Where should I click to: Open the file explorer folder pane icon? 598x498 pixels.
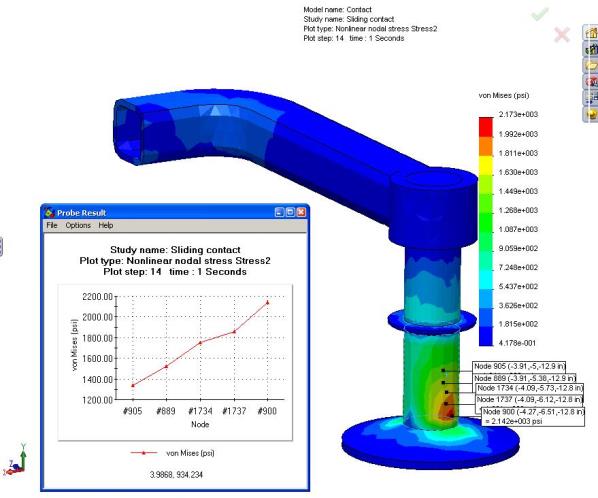[591, 65]
